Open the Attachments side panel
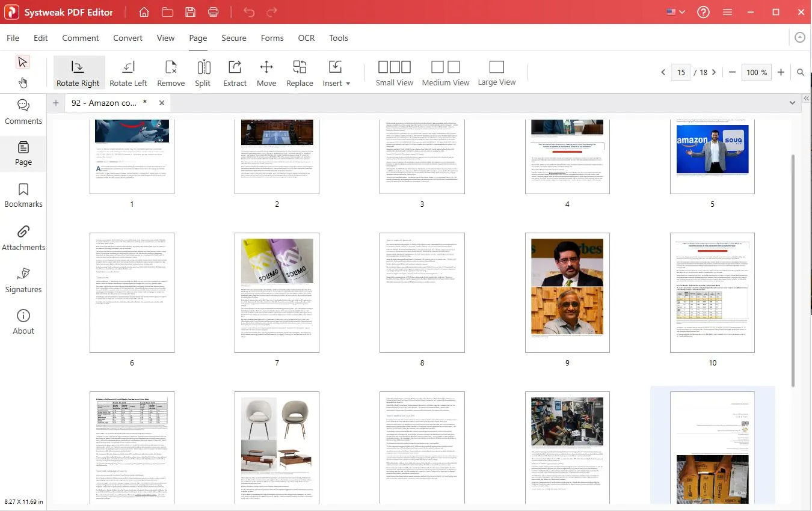Screen dimensions: 812x511 (23, 238)
